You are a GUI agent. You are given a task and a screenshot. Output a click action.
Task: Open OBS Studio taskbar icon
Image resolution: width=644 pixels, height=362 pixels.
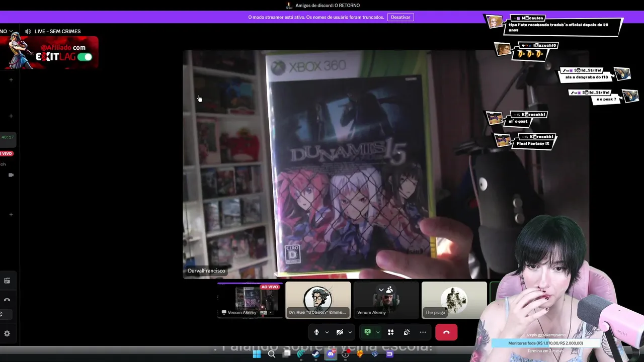pyautogui.click(x=346, y=354)
